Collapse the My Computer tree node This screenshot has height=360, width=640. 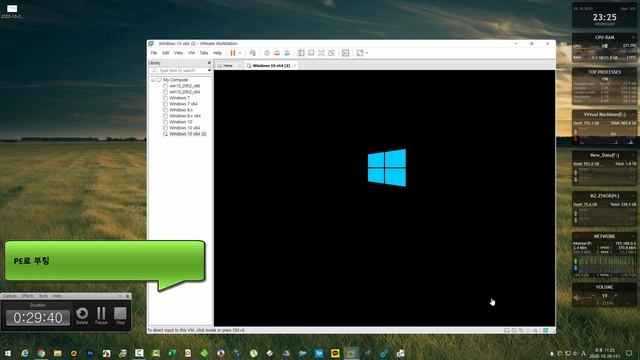point(153,80)
